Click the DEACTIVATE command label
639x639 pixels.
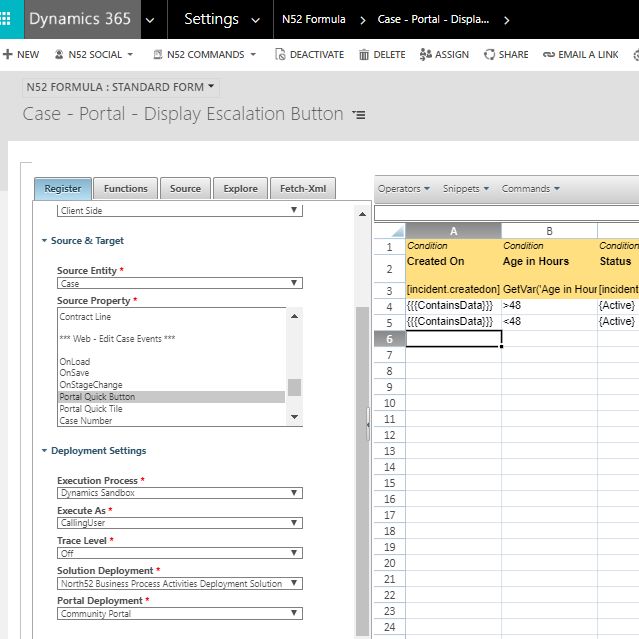click(x=317, y=54)
